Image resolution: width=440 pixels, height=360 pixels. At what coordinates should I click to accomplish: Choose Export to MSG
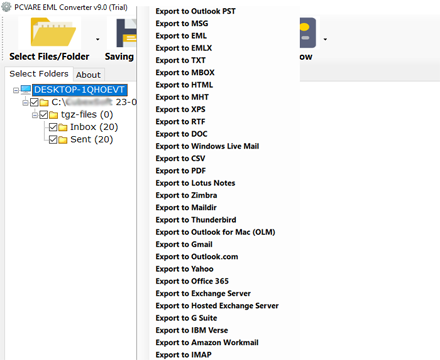tap(182, 24)
